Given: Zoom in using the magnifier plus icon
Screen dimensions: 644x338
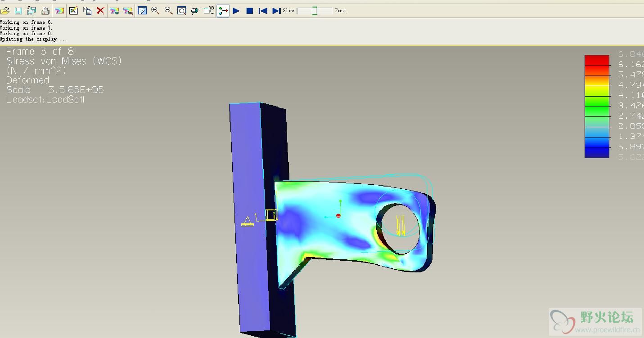Looking at the screenshot, I should [155, 11].
